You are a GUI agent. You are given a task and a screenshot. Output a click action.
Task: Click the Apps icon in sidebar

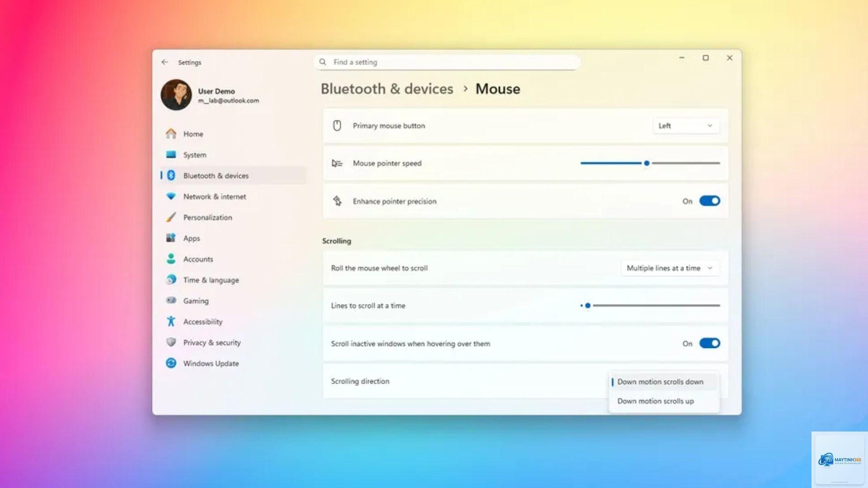coord(171,238)
